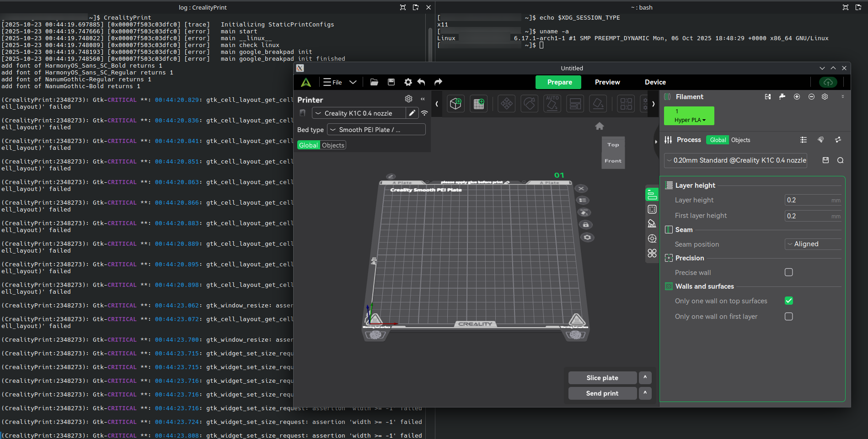Click the add filament plus icon

(797, 97)
